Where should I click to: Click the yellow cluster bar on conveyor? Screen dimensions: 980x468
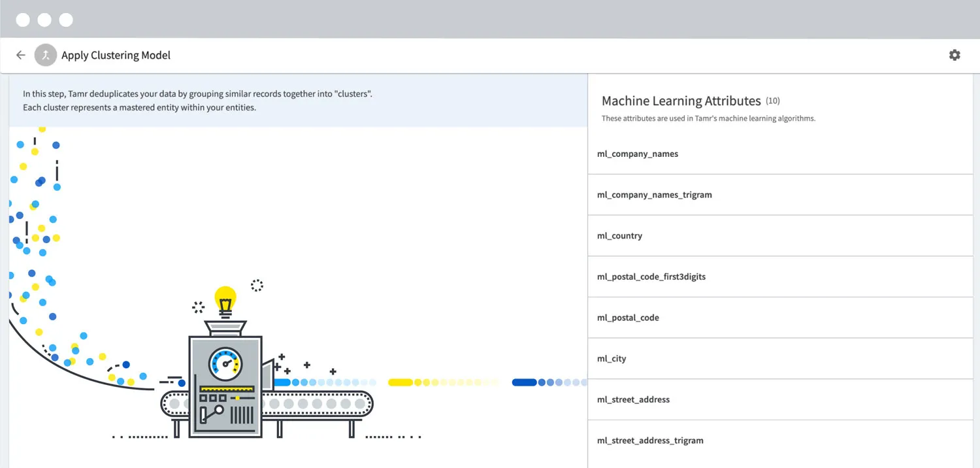coord(400,382)
